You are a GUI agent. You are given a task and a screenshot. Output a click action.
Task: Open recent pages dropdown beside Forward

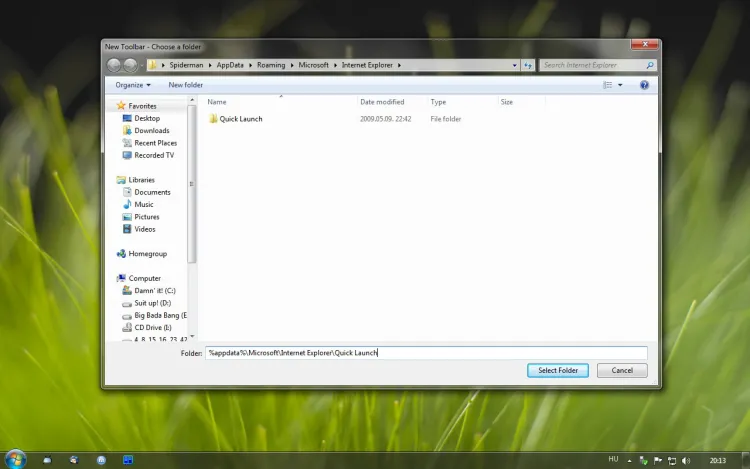pos(142,65)
